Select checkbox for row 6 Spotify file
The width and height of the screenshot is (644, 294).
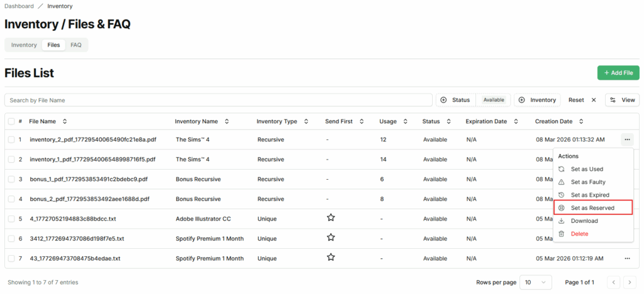11,239
